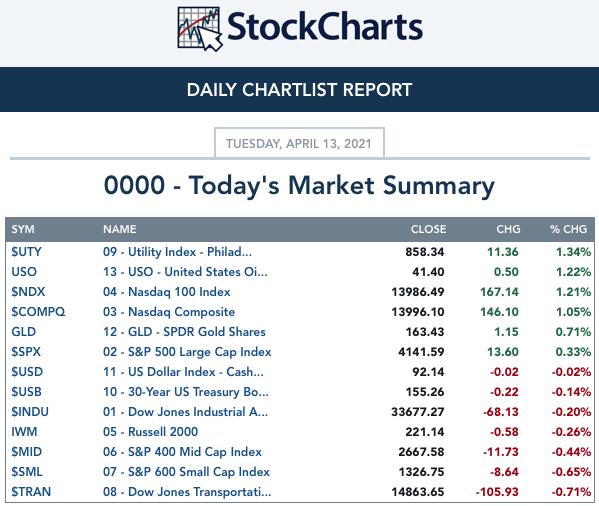The width and height of the screenshot is (599, 506).
Task: Open the Russell 2000 name link
Action: click(151, 432)
